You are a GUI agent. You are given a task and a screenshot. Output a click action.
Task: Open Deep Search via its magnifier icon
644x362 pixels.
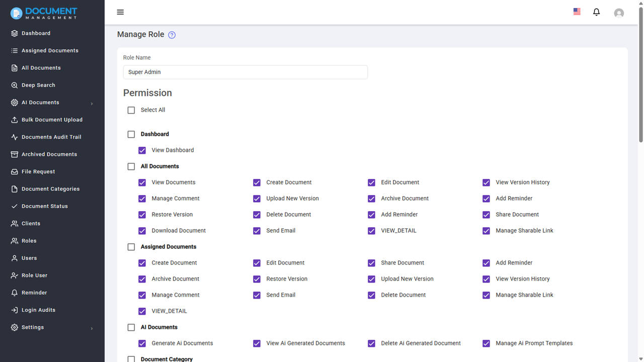[x=14, y=85]
